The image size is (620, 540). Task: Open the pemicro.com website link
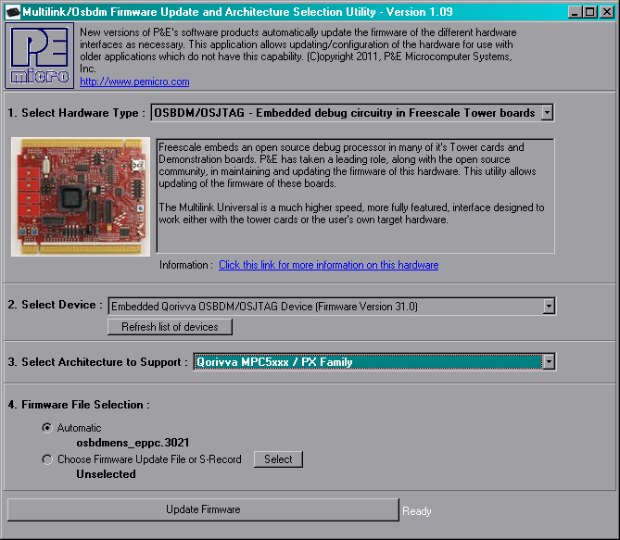click(134, 82)
